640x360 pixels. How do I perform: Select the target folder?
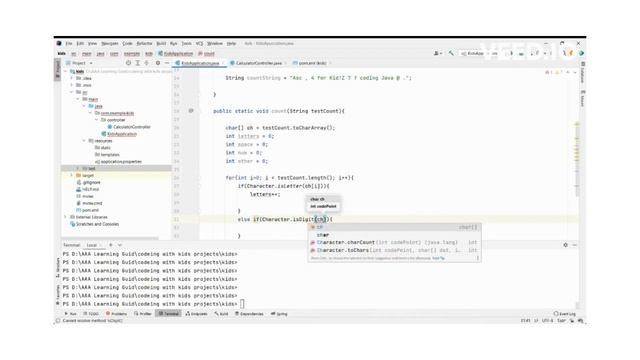pyautogui.click(x=84, y=176)
